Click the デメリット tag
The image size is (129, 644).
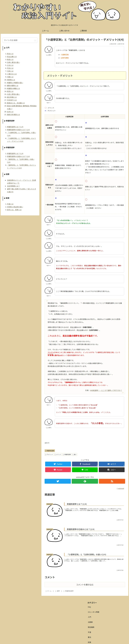tap(49, 454)
